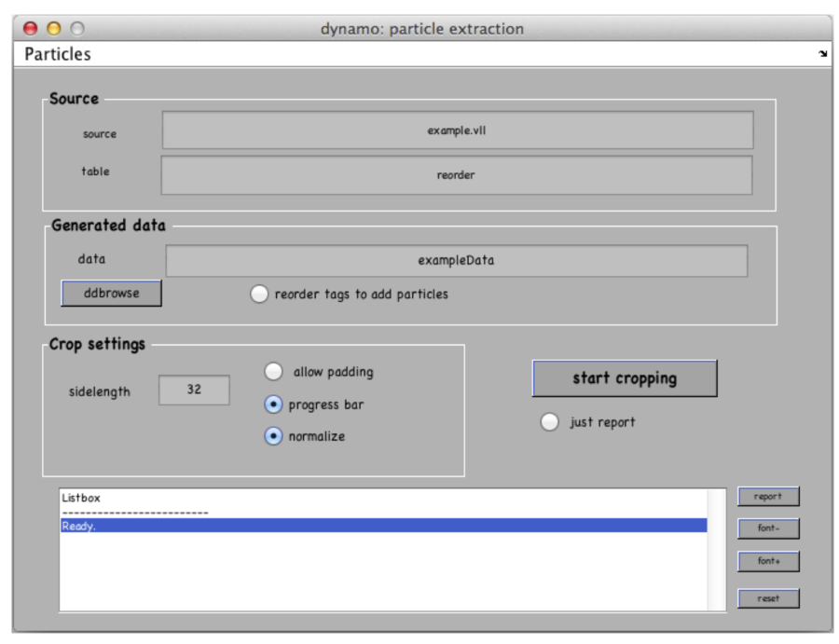Image resolution: width=839 pixels, height=644 pixels.
Task: Click the small arrow icon at the menu bar's right end
Action: click(822, 54)
